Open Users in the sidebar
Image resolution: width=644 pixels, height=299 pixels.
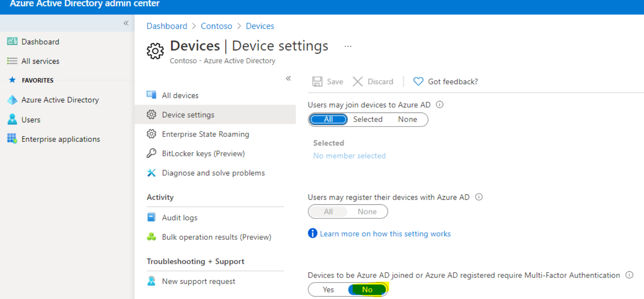coord(31,120)
